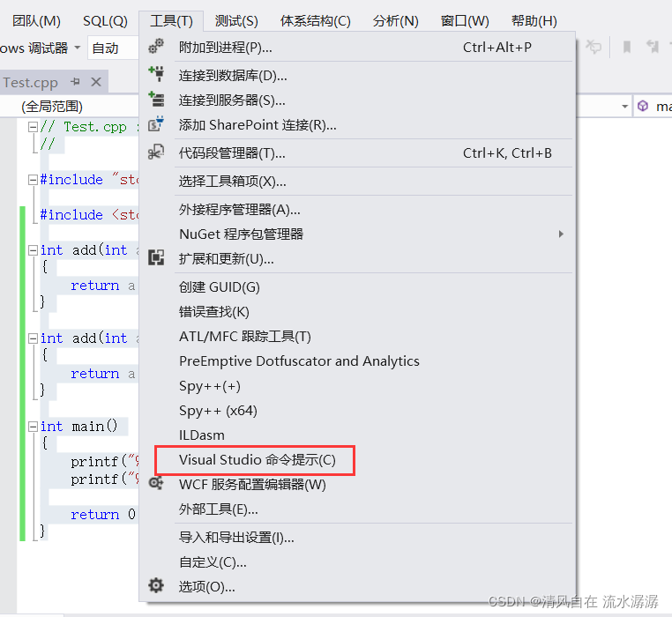Launch Spy++ (x64) from the menu

tap(218, 410)
